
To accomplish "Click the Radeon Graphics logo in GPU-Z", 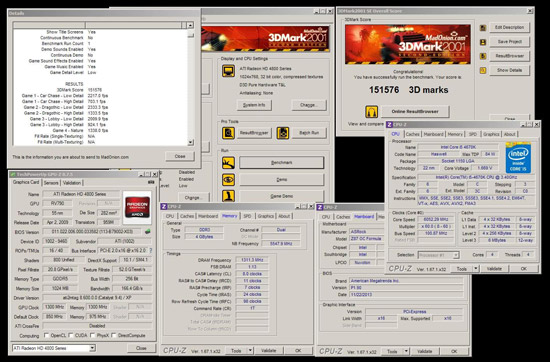I will click(x=137, y=207).
